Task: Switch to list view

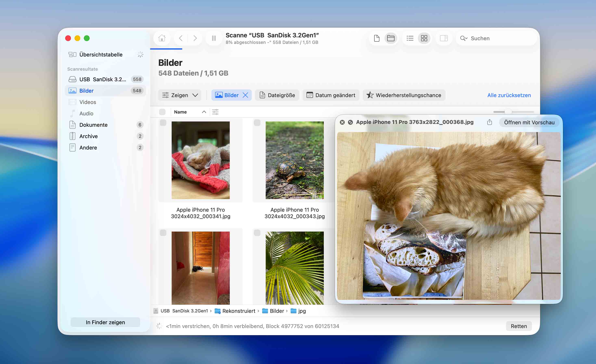Action: pyautogui.click(x=410, y=38)
